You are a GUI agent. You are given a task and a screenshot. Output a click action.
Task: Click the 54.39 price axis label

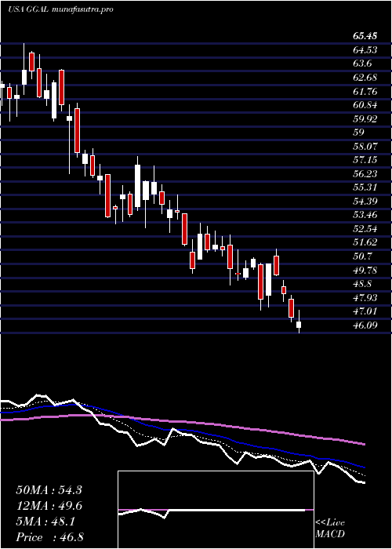365,202
